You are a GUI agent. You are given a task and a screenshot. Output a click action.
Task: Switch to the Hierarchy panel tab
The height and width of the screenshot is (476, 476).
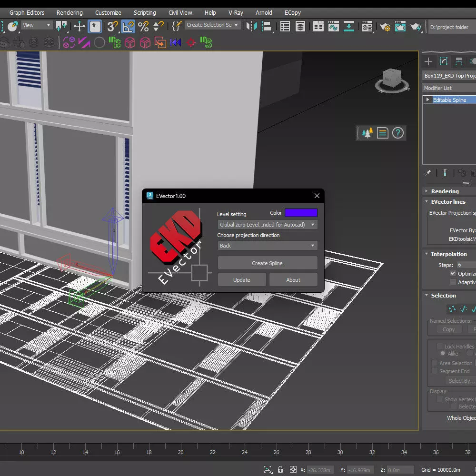point(459,61)
